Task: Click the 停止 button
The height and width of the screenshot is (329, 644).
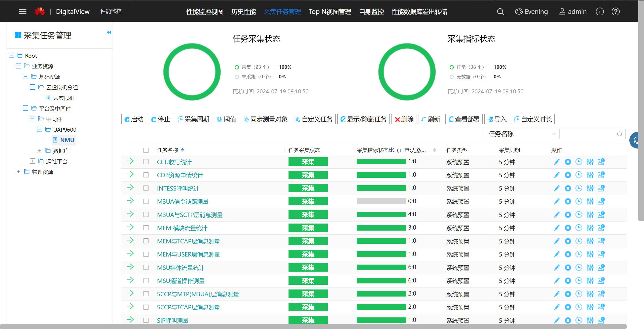Action: tap(161, 119)
